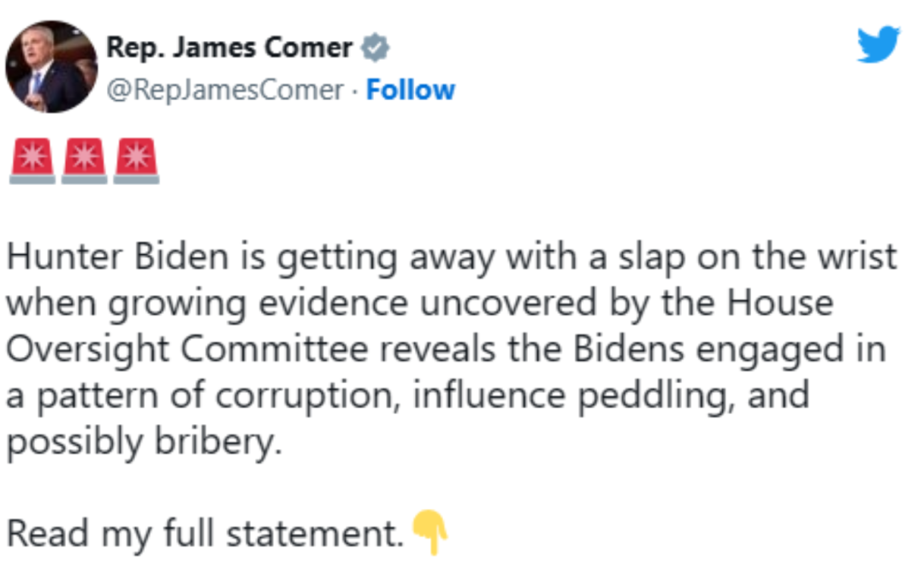Click the first red siren emoji

[x=33, y=161]
